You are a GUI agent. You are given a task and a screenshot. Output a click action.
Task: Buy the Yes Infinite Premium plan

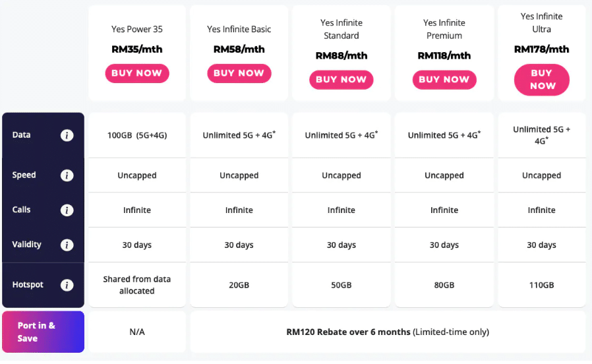tap(444, 80)
